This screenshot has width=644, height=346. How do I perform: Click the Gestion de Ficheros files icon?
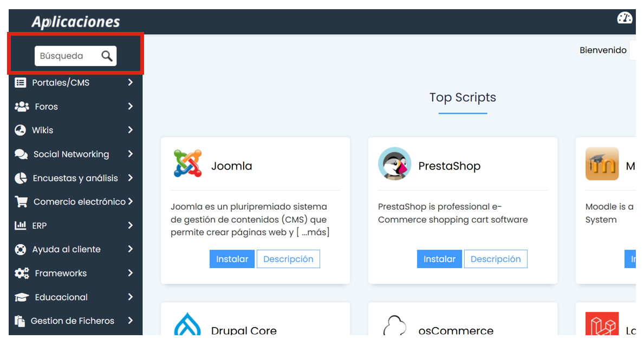click(19, 321)
